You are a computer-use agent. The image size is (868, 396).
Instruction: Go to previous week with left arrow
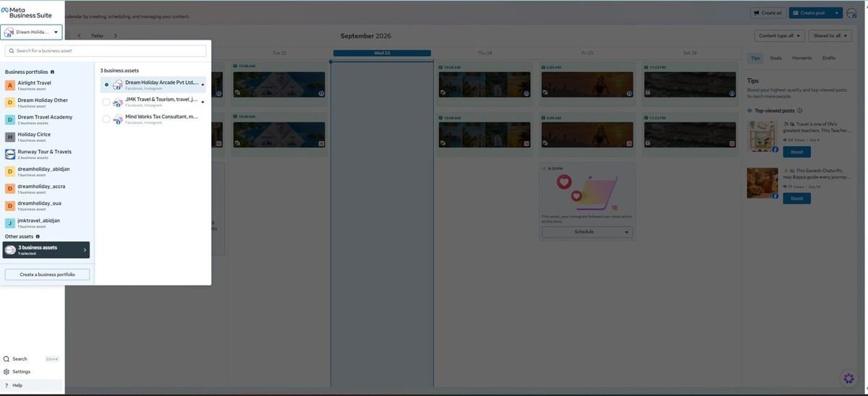click(x=79, y=35)
